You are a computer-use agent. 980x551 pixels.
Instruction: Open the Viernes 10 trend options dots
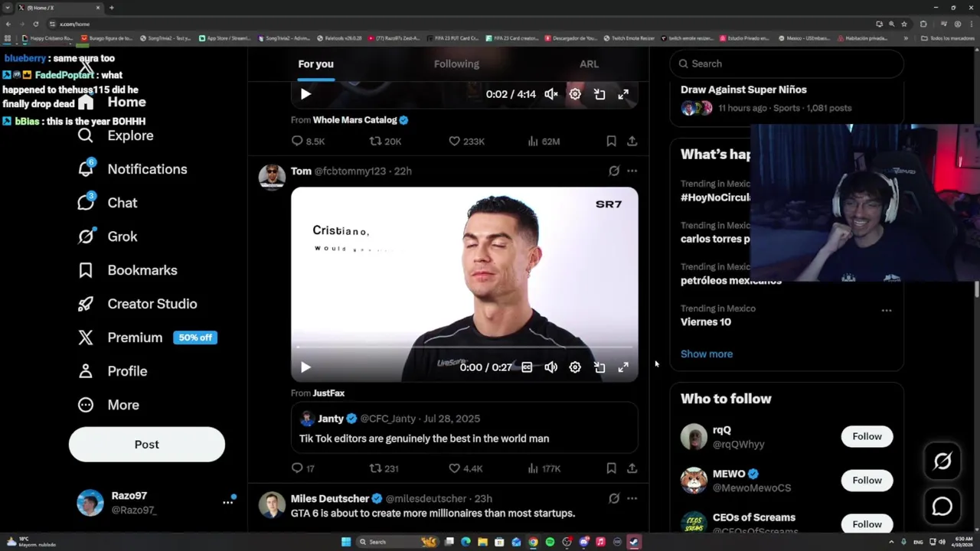[886, 311]
